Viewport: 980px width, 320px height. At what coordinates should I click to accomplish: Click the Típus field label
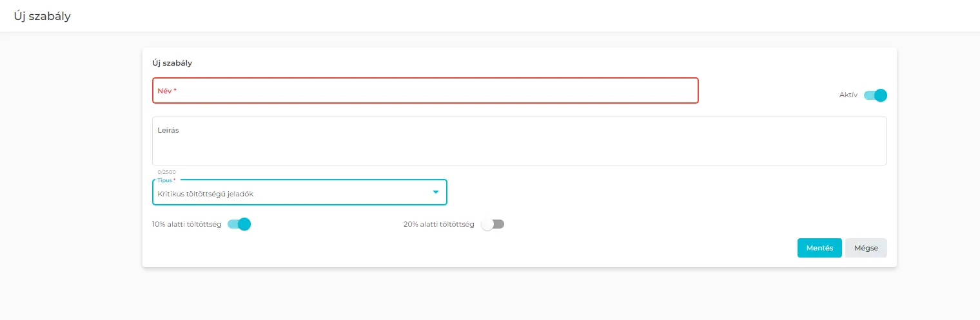[166, 180]
